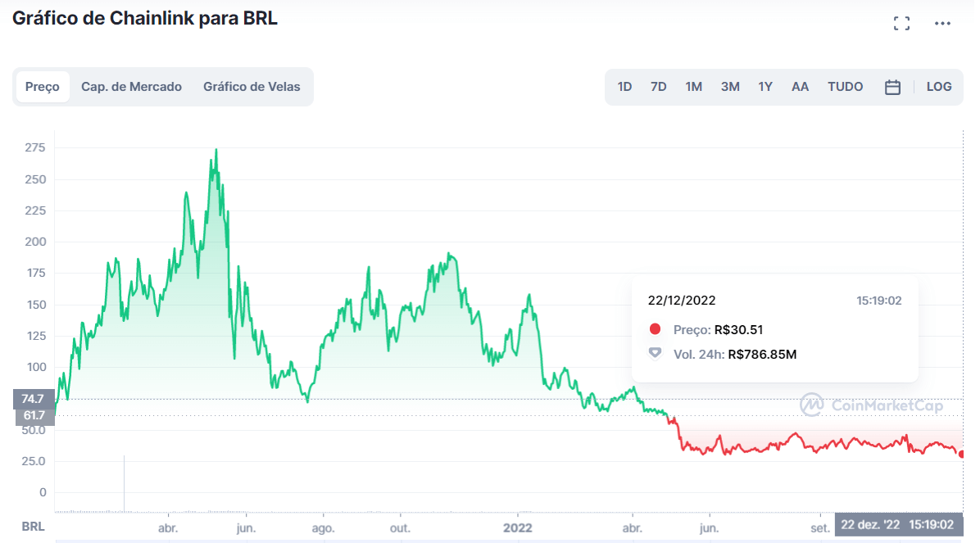Click the 275 value on the price axis

pyautogui.click(x=35, y=147)
